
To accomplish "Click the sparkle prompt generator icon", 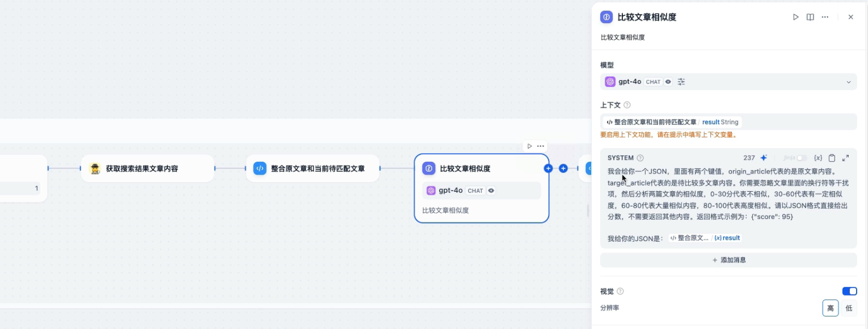I will [x=764, y=158].
